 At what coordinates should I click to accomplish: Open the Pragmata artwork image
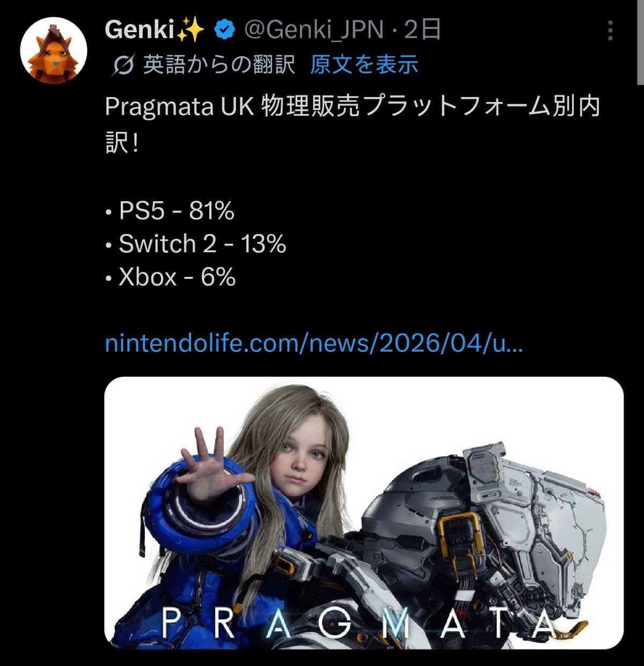tap(364, 513)
